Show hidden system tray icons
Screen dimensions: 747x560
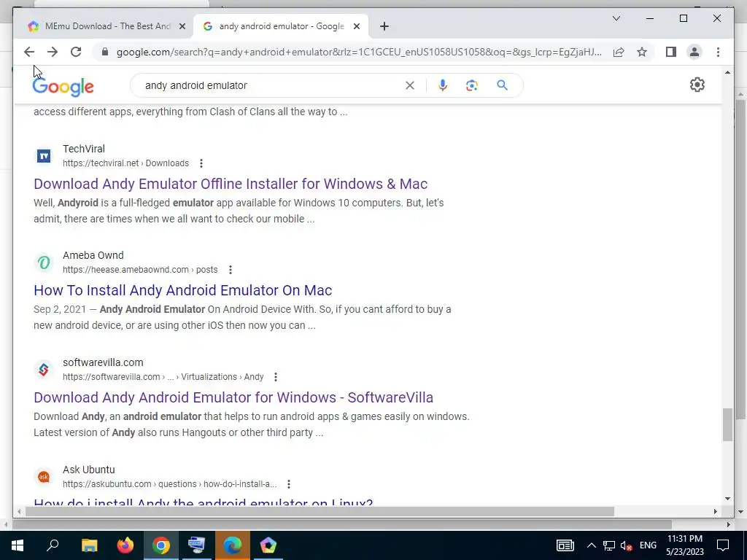(x=591, y=545)
